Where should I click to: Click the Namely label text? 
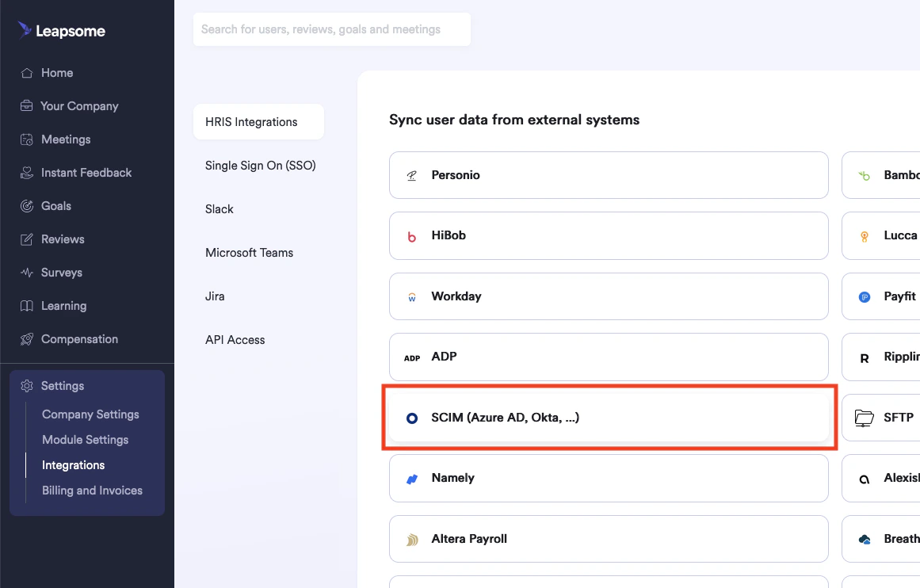452,478
